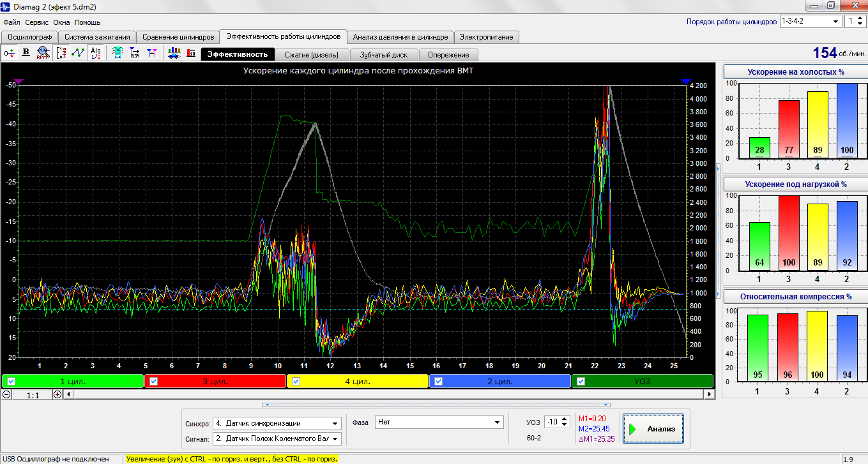The image size is (868, 464).
Task: Click the car with bar chart icon
Action: tap(174, 53)
